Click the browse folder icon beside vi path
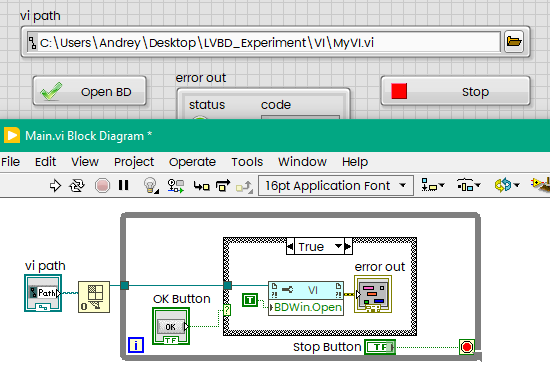 pos(514,42)
